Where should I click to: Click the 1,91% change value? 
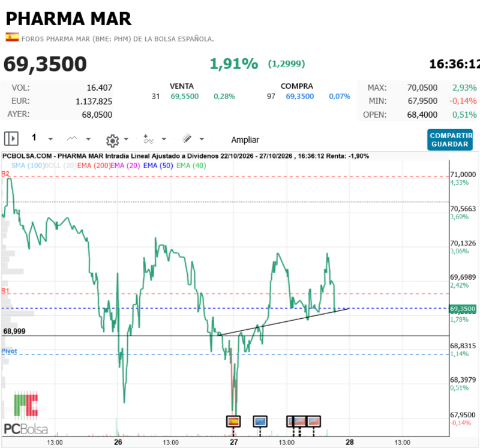click(x=234, y=64)
